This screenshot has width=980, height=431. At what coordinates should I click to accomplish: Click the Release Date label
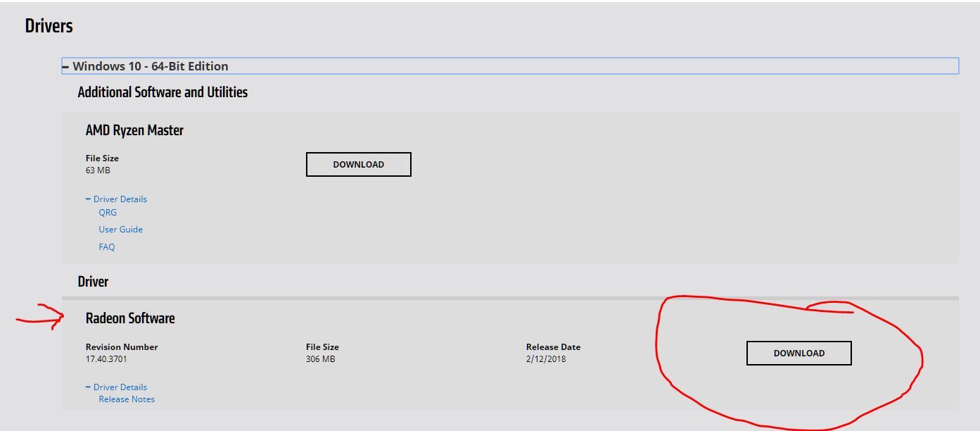click(553, 346)
